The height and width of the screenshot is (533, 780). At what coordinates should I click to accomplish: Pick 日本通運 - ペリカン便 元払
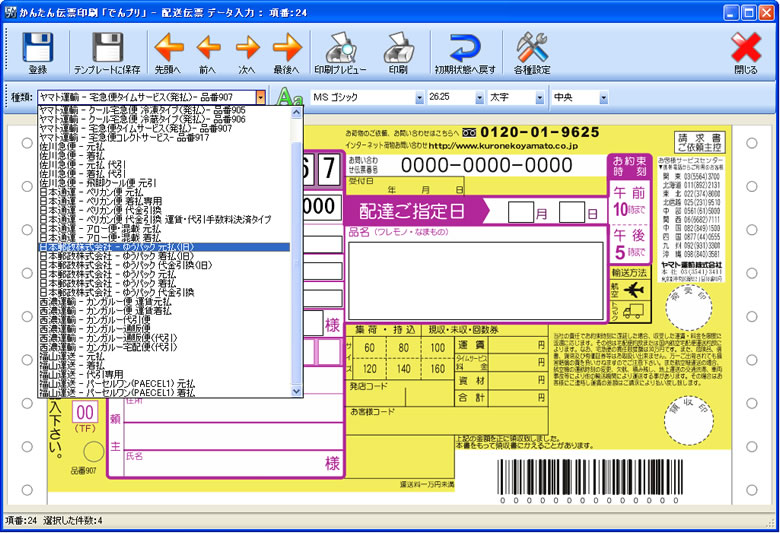click(164, 192)
